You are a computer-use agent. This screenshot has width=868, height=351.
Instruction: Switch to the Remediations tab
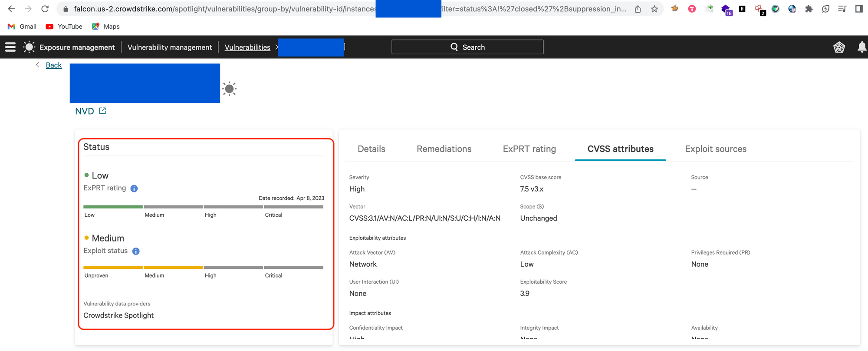click(x=444, y=149)
